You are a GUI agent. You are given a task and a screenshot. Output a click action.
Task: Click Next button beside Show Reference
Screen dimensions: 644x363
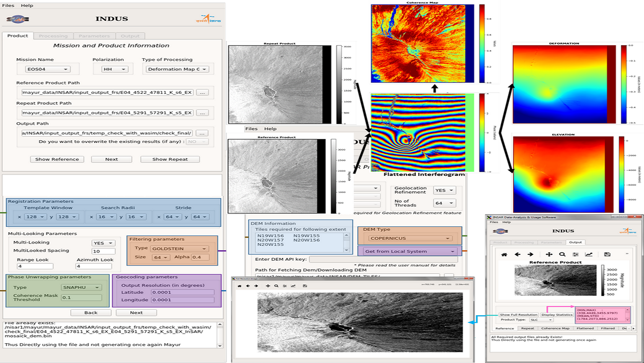[x=111, y=159]
